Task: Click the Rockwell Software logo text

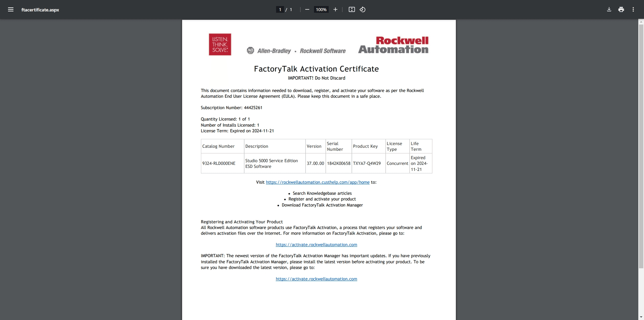Action: point(323,51)
